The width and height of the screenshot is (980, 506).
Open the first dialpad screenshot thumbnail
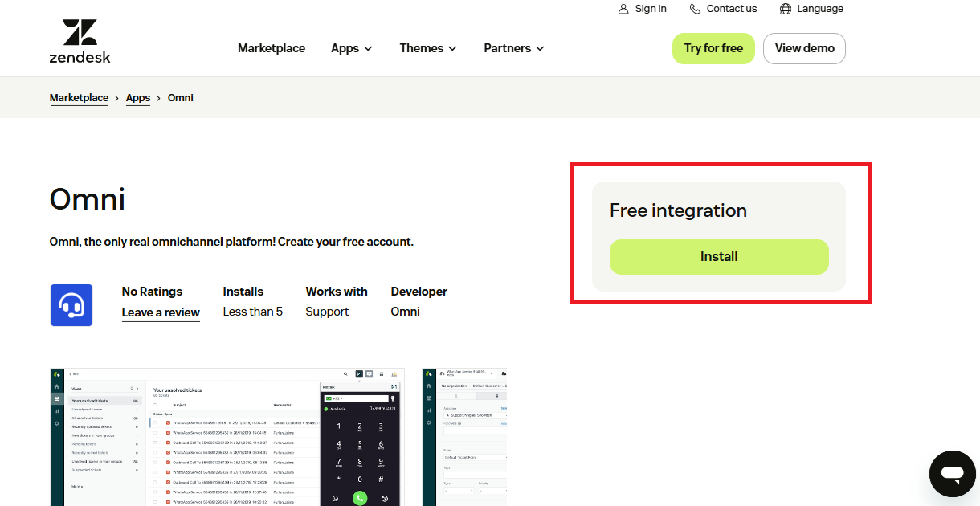(x=227, y=437)
